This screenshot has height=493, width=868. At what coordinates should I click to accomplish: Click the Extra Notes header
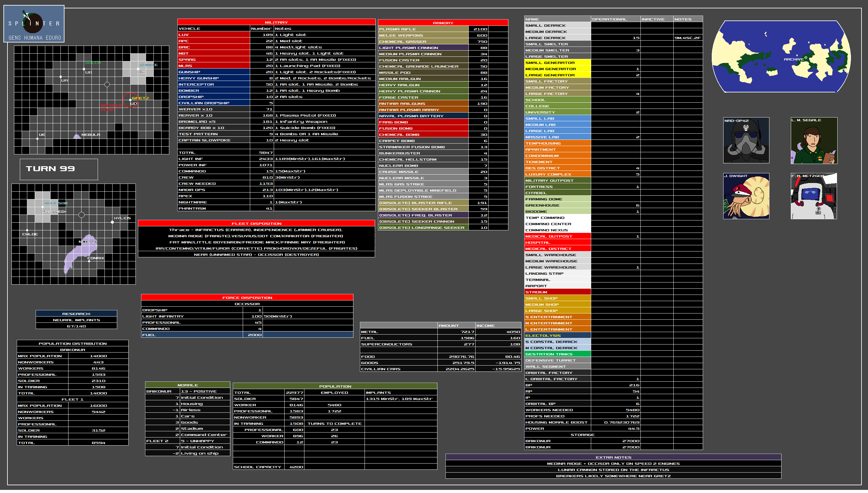[613, 457]
